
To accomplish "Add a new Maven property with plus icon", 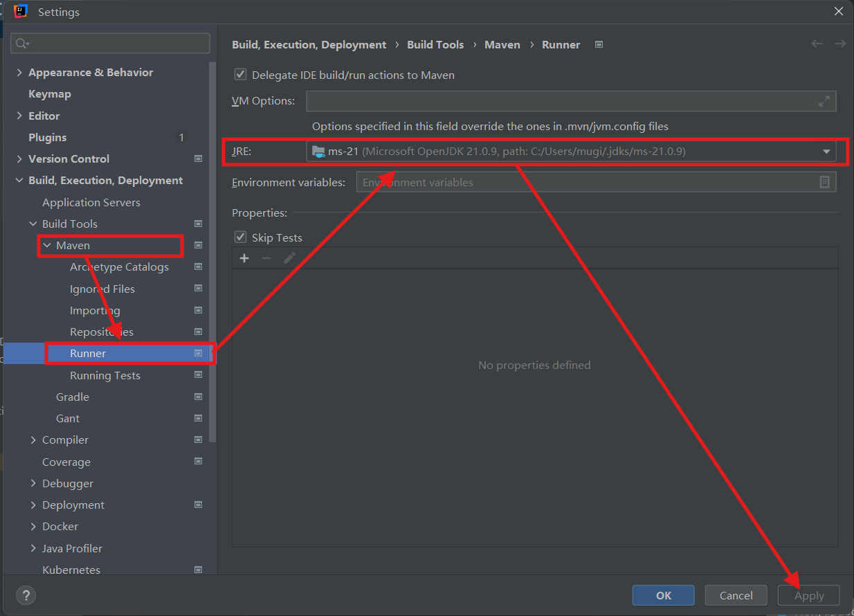I will pos(244,258).
